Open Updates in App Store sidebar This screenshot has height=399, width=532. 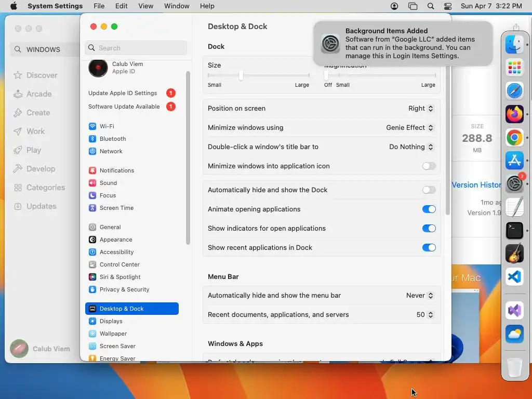click(x=35, y=206)
